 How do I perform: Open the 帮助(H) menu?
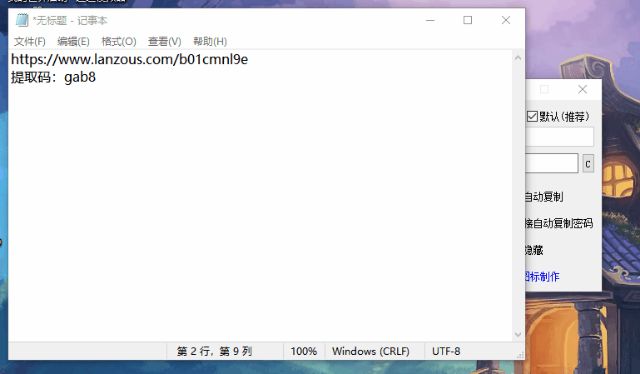pos(210,41)
